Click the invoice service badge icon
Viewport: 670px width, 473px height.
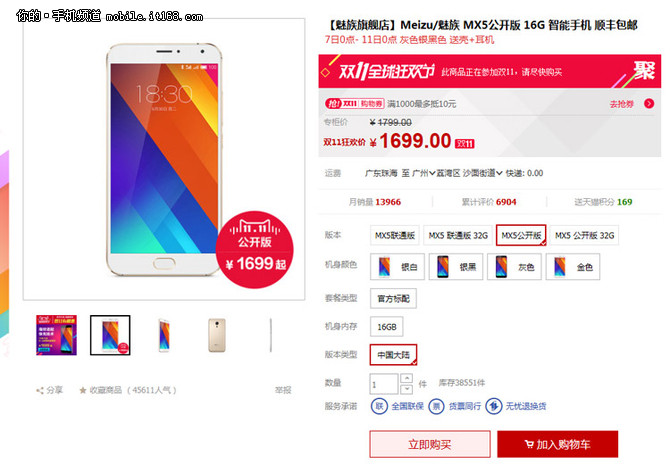pyautogui.click(x=436, y=406)
